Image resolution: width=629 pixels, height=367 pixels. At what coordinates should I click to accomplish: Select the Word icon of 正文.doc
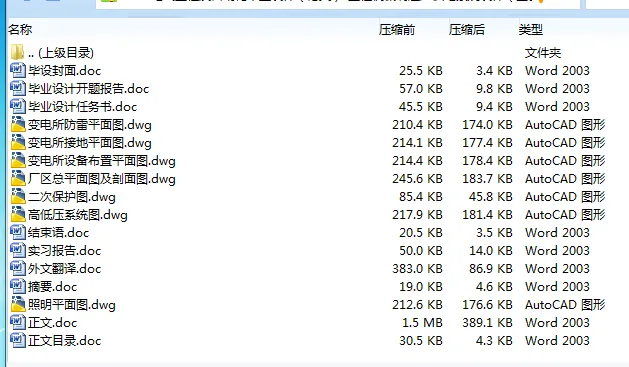(x=17, y=322)
